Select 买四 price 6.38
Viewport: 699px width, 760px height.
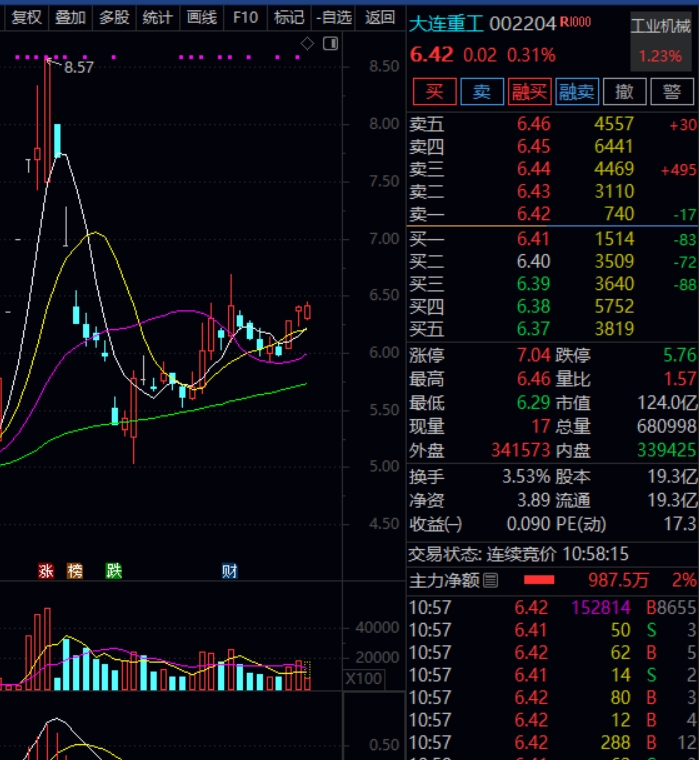click(x=533, y=306)
